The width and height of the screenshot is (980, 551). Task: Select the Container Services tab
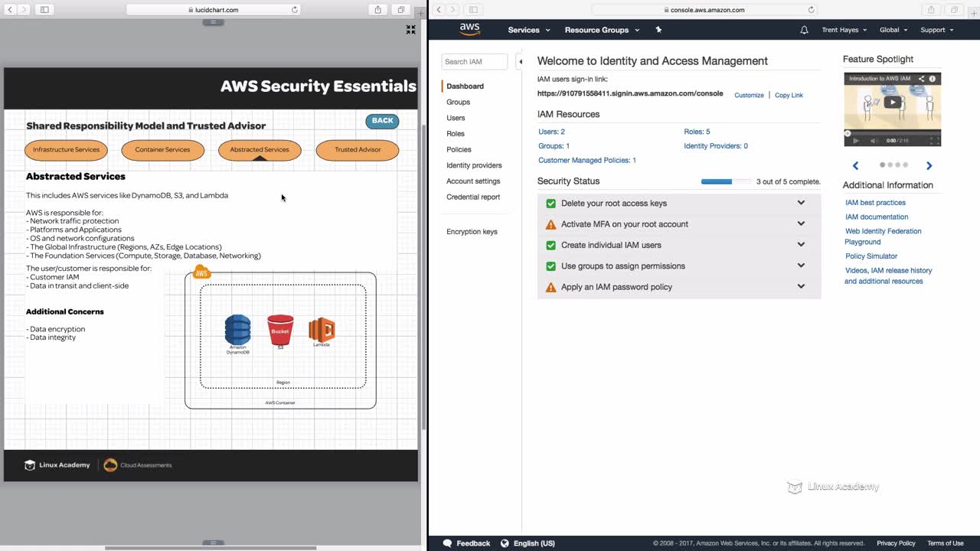(162, 150)
